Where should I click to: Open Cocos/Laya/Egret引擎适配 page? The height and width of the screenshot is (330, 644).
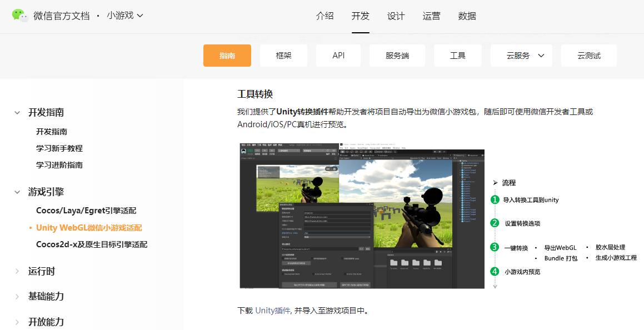coord(86,211)
